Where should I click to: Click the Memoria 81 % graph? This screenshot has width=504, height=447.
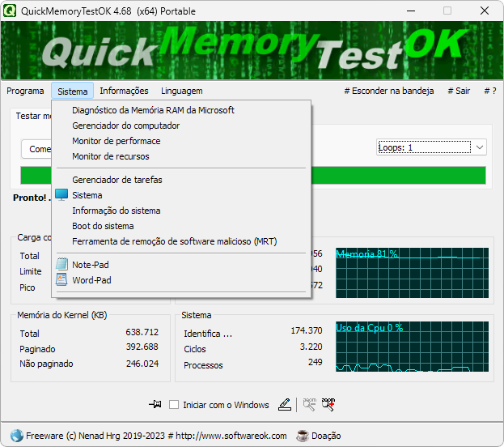(x=412, y=273)
